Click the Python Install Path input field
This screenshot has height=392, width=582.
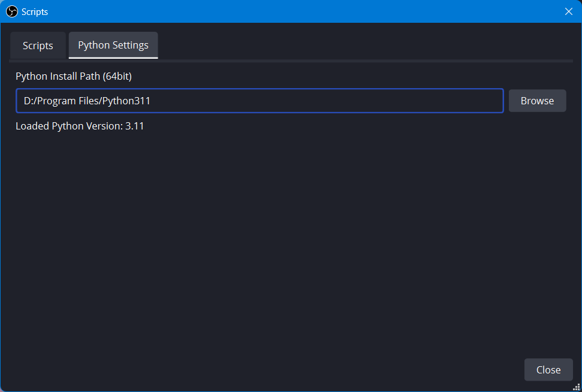[x=260, y=101]
